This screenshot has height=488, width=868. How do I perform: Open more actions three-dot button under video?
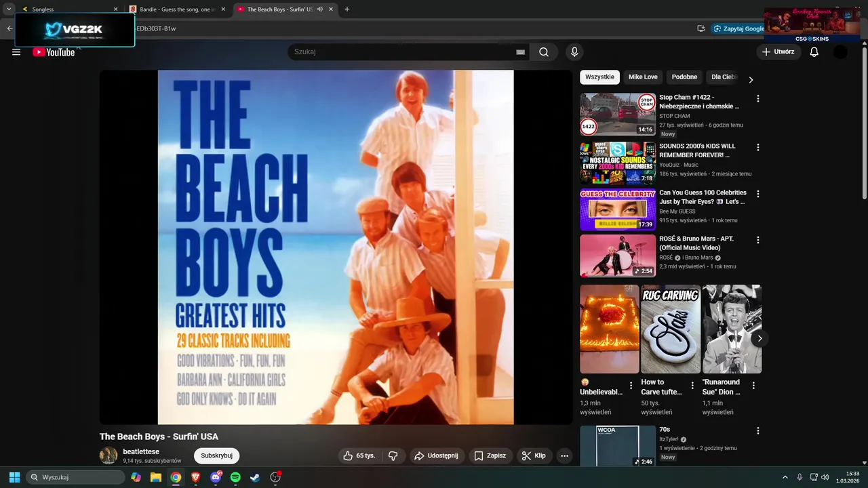(x=564, y=456)
